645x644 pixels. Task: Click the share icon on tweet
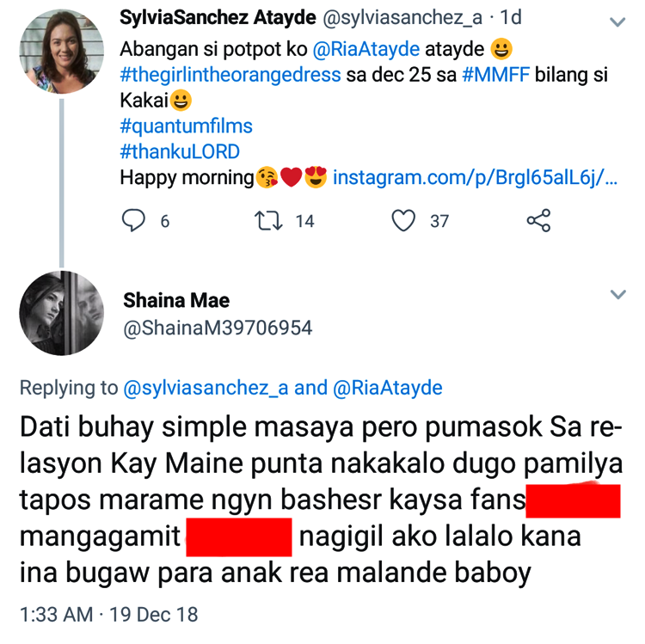(538, 221)
